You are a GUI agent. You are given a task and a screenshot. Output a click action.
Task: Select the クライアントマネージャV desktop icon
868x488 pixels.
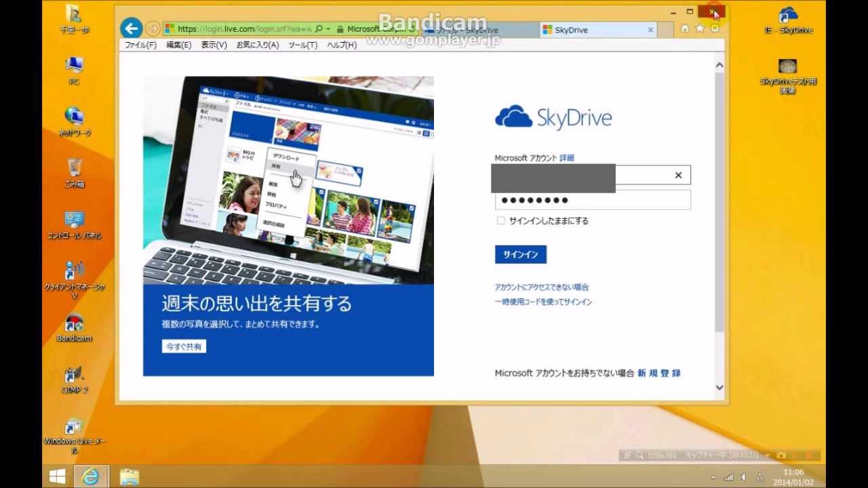75,281
